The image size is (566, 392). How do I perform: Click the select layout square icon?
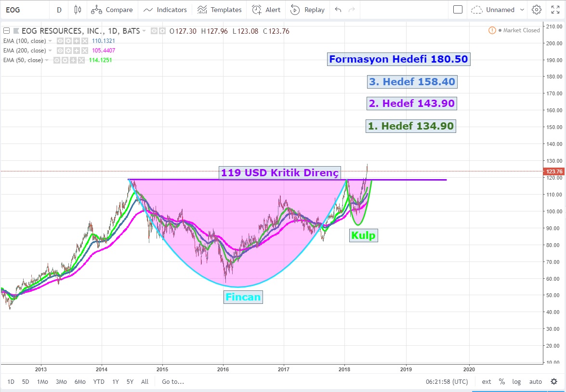coord(458,10)
